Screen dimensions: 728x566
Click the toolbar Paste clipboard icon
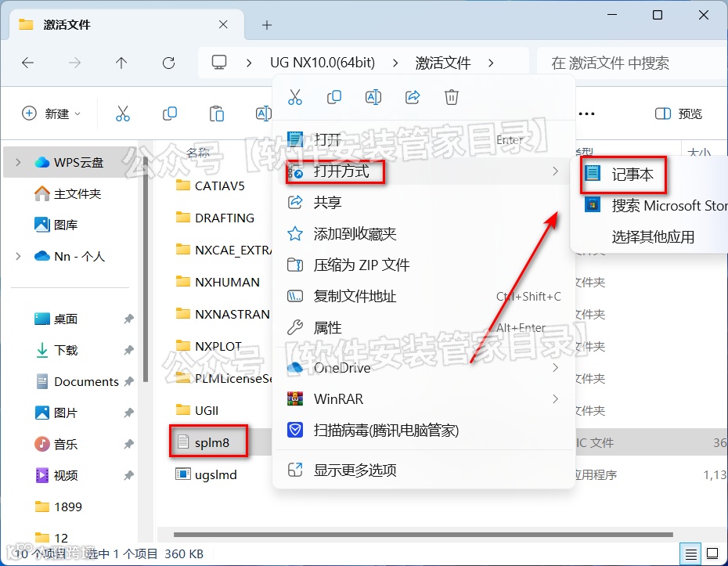coord(216,114)
